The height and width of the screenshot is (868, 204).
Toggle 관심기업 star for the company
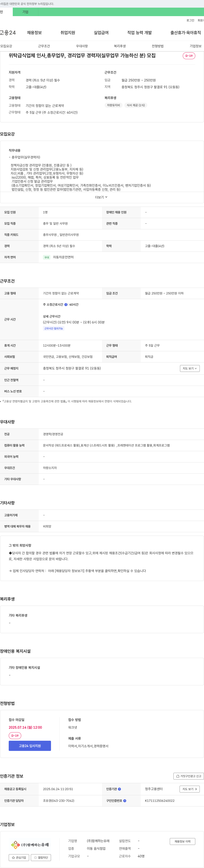pos(19,858)
